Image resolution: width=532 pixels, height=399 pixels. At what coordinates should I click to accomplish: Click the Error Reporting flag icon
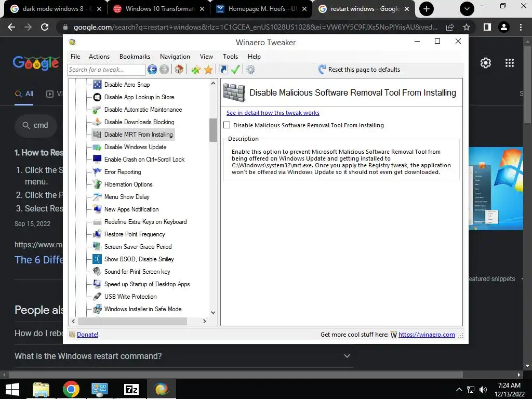(x=97, y=172)
